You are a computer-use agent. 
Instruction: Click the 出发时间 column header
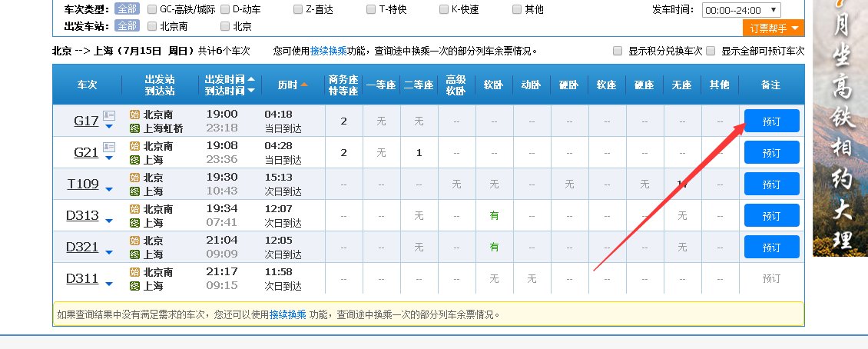225,79
